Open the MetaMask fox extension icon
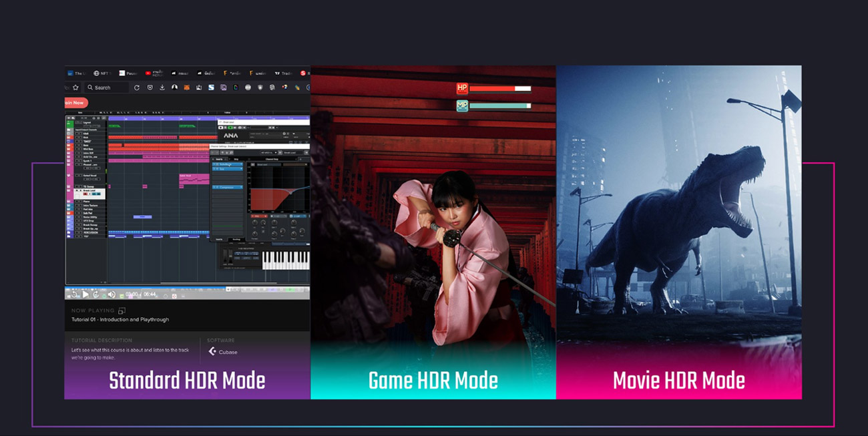868x436 pixels. click(186, 87)
